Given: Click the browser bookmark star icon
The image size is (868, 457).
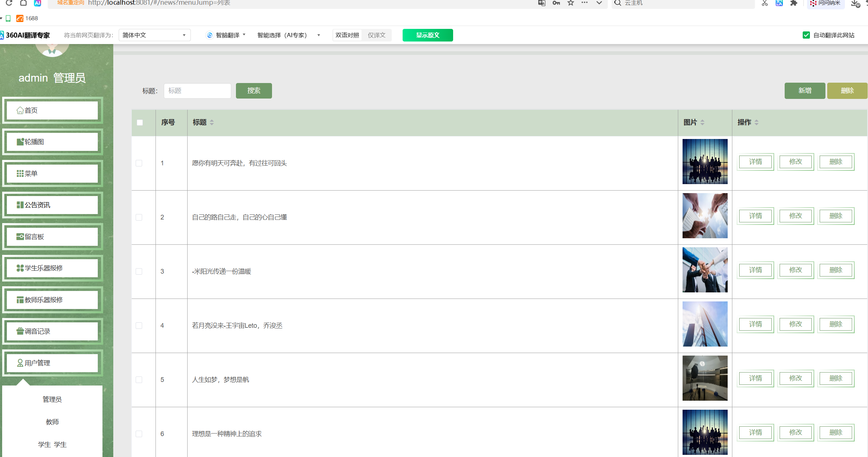Looking at the screenshot, I should (x=570, y=3).
